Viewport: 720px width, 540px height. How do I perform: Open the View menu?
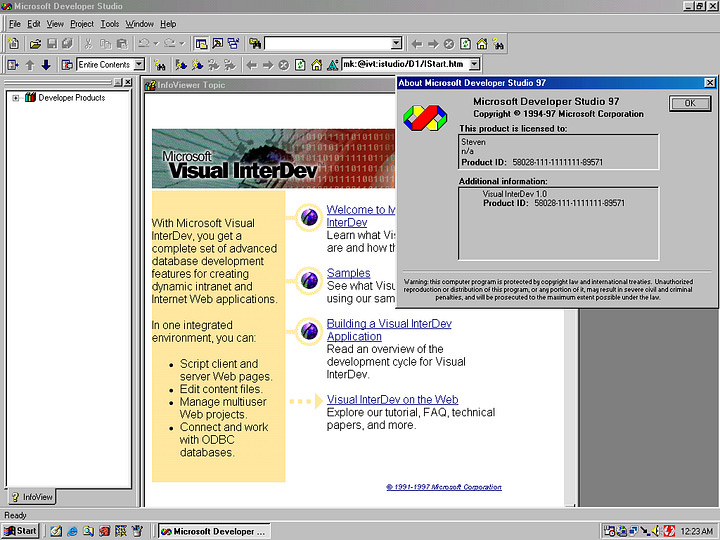point(55,24)
